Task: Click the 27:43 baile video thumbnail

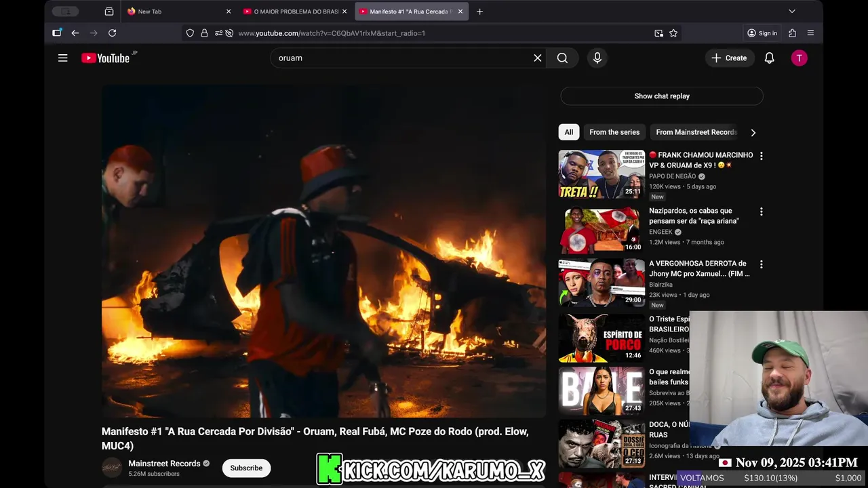Action: click(x=601, y=391)
